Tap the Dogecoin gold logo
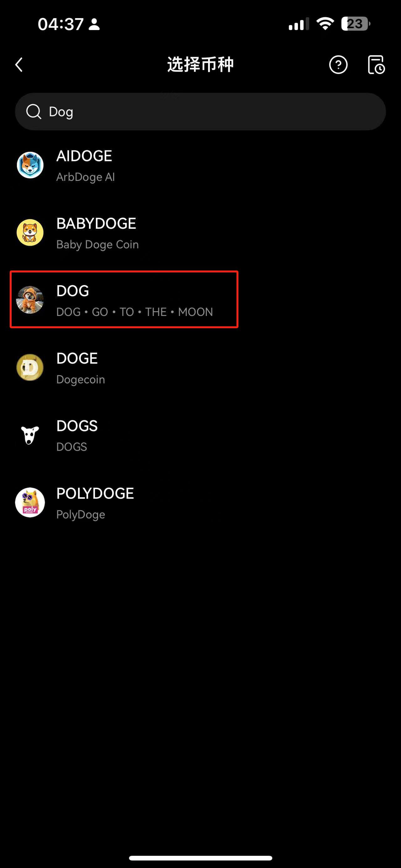The width and height of the screenshot is (401, 868). 30,367
